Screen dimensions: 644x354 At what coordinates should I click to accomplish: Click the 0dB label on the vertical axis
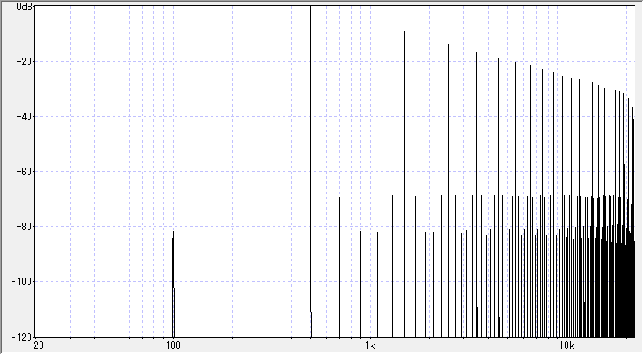pyautogui.click(x=25, y=7)
